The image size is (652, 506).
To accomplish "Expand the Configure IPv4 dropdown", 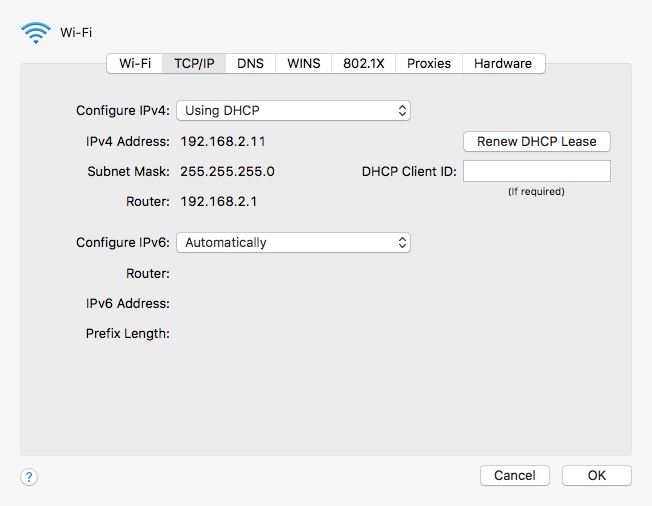I will point(293,111).
